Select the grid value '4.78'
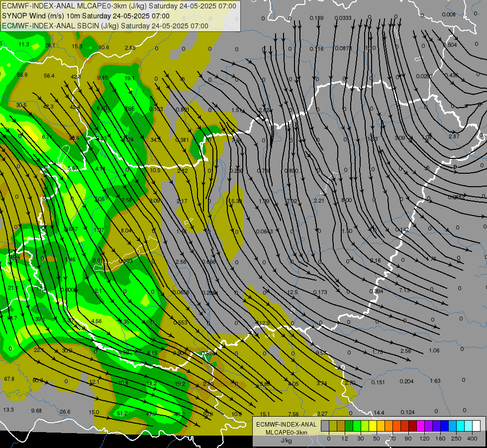487x448 pixels. tap(431, 259)
